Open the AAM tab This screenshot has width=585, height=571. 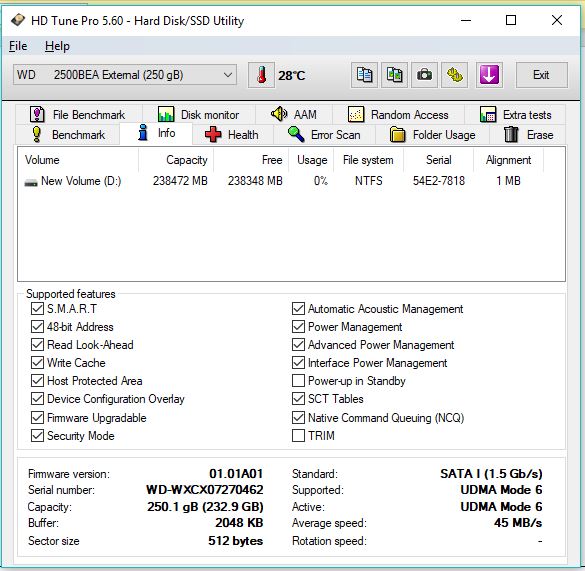294,114
